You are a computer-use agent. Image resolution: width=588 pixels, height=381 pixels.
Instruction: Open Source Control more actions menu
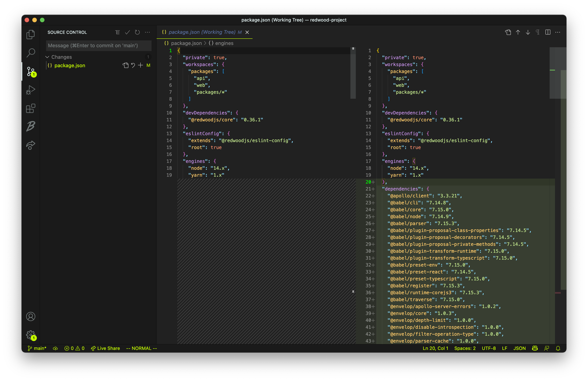pos(148,32)
